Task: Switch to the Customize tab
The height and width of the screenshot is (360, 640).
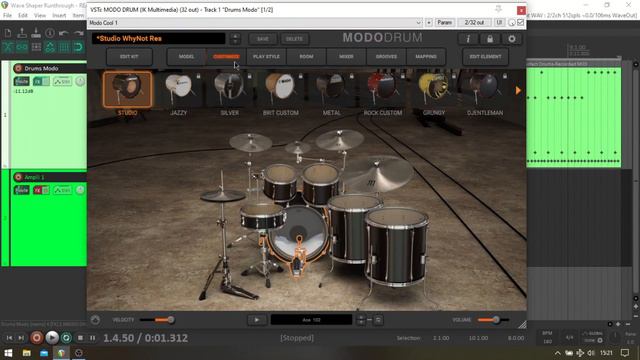Action: pos(226,57)
